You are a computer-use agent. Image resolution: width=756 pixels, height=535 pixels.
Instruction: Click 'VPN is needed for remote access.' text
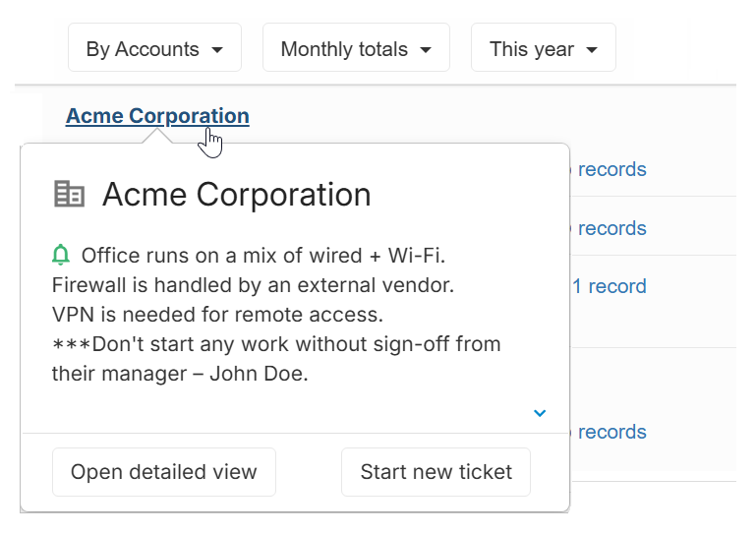pos(217,315)
